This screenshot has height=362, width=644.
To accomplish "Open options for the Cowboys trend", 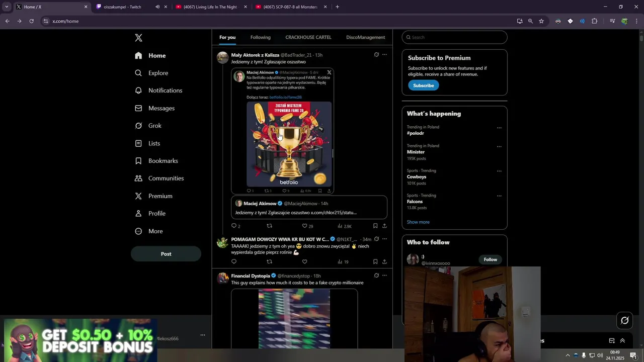I will pyautogui.click(x=499, y=171).
